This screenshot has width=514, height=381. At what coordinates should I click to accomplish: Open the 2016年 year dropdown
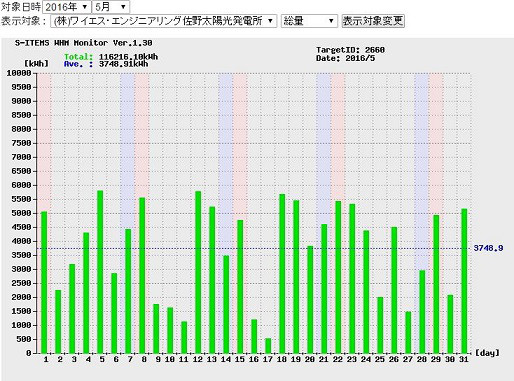point(67,7)
